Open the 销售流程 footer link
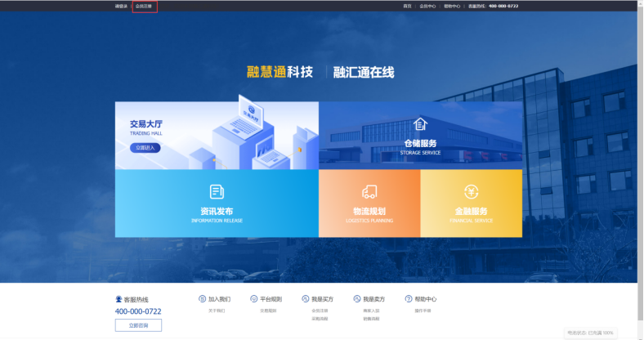 371,319
